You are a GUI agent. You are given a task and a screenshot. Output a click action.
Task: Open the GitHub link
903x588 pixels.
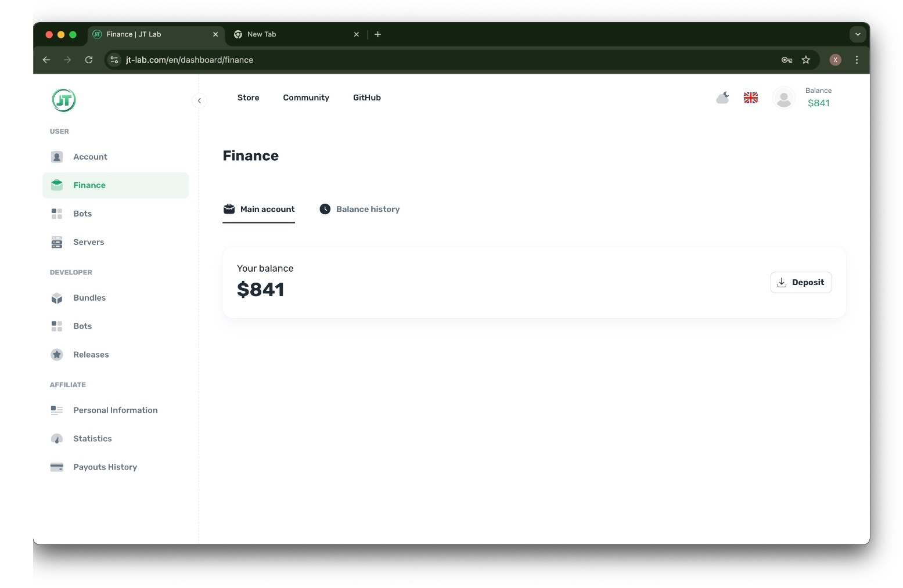[367, 98]
